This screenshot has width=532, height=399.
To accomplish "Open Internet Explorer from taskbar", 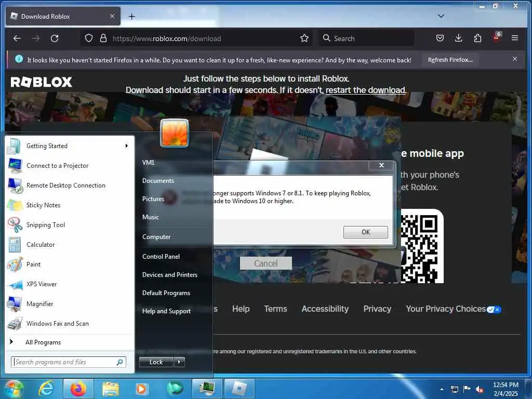I will (46, 389).
